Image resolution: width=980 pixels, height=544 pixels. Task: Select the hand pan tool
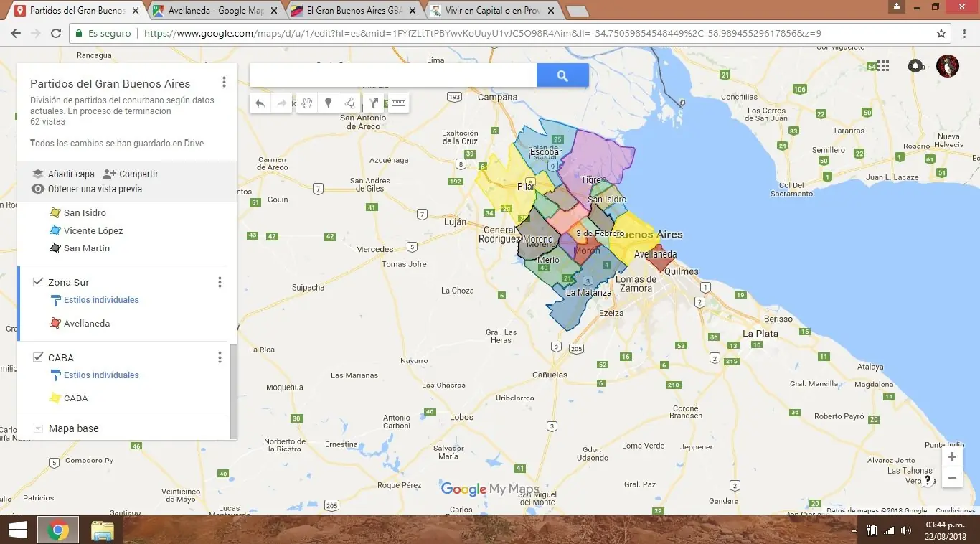tap(306, 103)
